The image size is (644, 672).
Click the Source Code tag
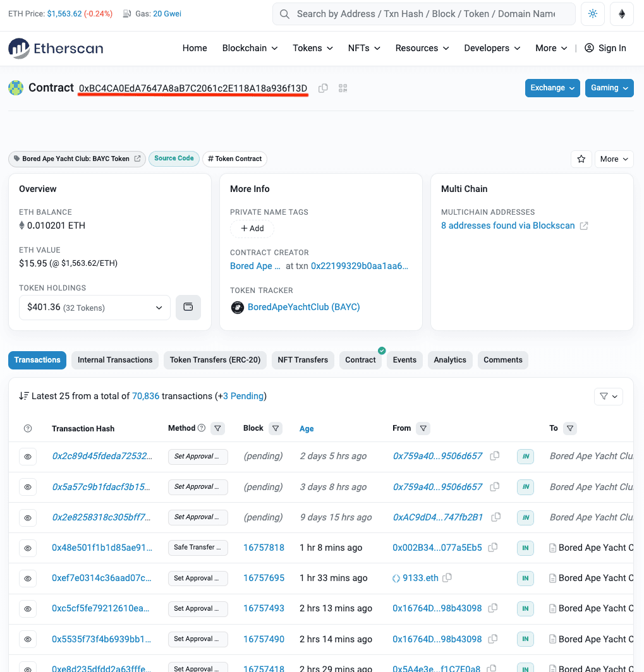tap(174, 159)
